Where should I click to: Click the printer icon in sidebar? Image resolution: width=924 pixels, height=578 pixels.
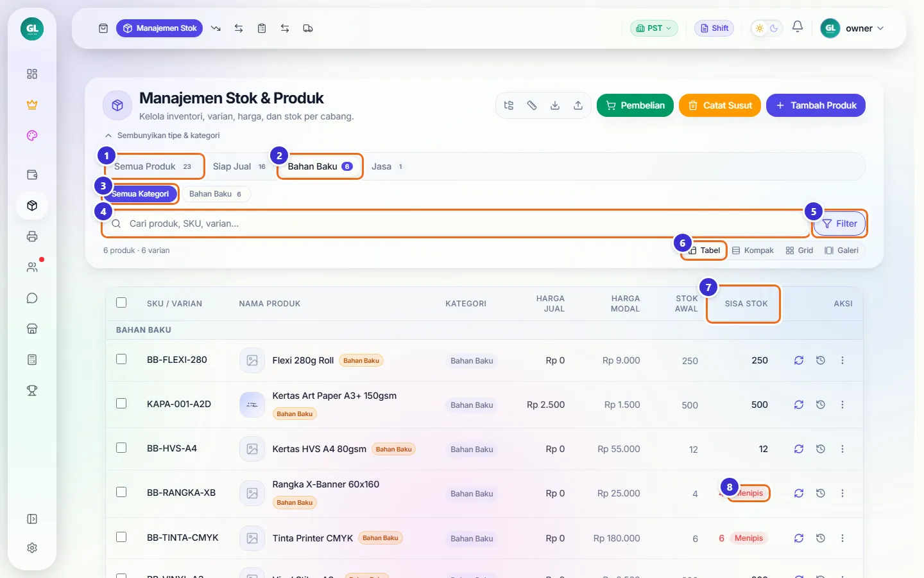[x=32, y=236]
